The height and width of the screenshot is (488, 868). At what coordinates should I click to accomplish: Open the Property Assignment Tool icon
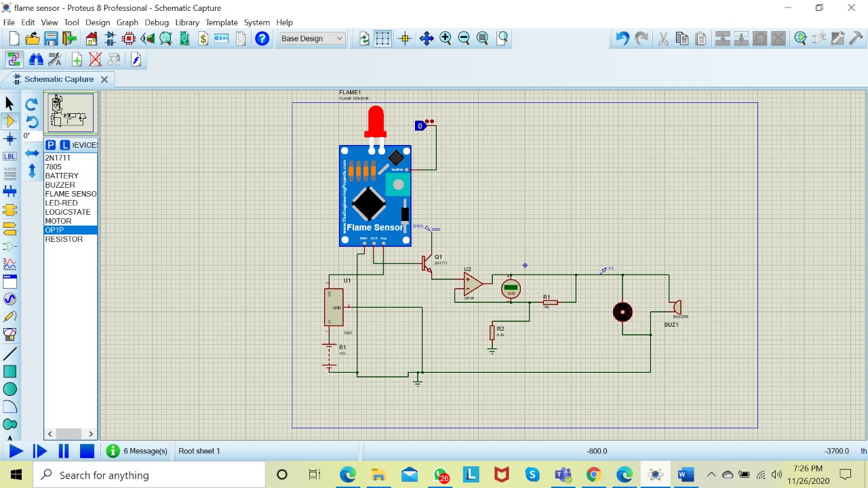pyautogui.click(x=55, y=60)
